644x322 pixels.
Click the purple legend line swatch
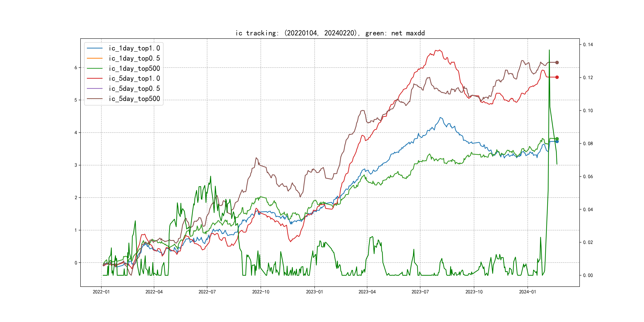pos(95,88)
